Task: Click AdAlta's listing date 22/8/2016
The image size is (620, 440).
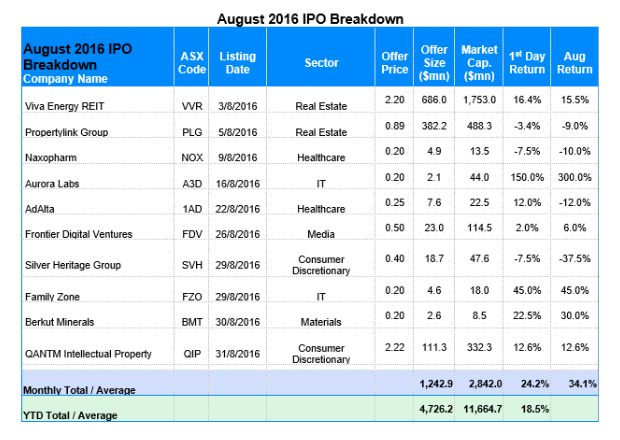Action: pyautogui.click(x=238, y=209)
